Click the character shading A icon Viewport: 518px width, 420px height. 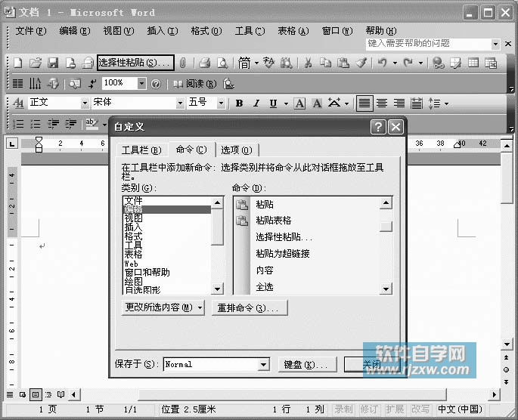(x=317, y=103)
